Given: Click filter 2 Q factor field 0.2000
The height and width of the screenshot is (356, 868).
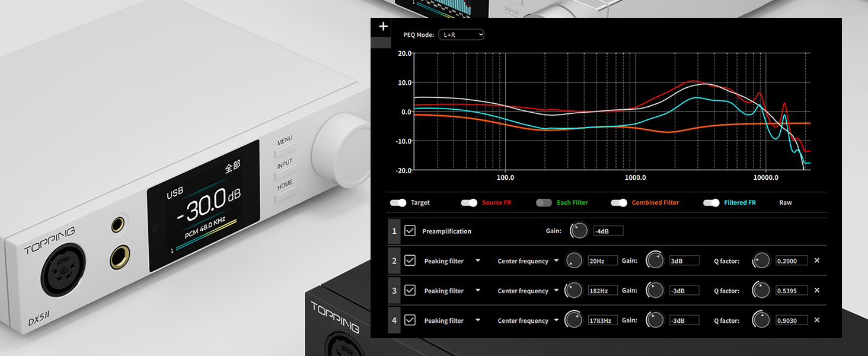Looking at the screenshot, I should click(x=792, y=261).
